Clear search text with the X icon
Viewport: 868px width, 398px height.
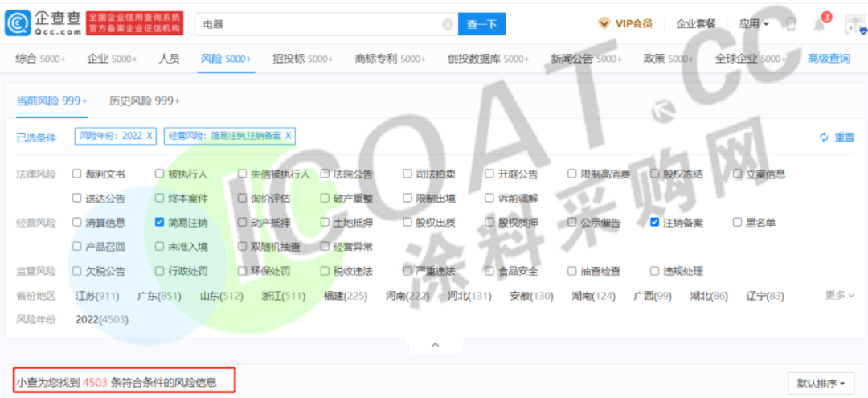click(x=448, y=24)
